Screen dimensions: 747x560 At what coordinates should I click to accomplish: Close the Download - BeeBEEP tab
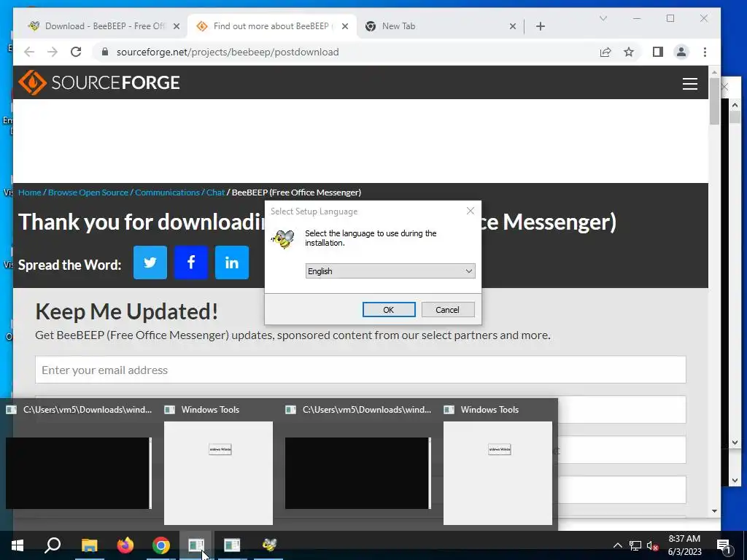coord(177,26)
